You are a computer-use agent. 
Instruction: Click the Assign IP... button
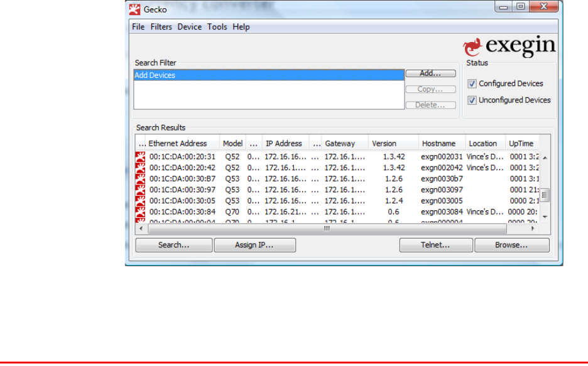pos(254,245)
